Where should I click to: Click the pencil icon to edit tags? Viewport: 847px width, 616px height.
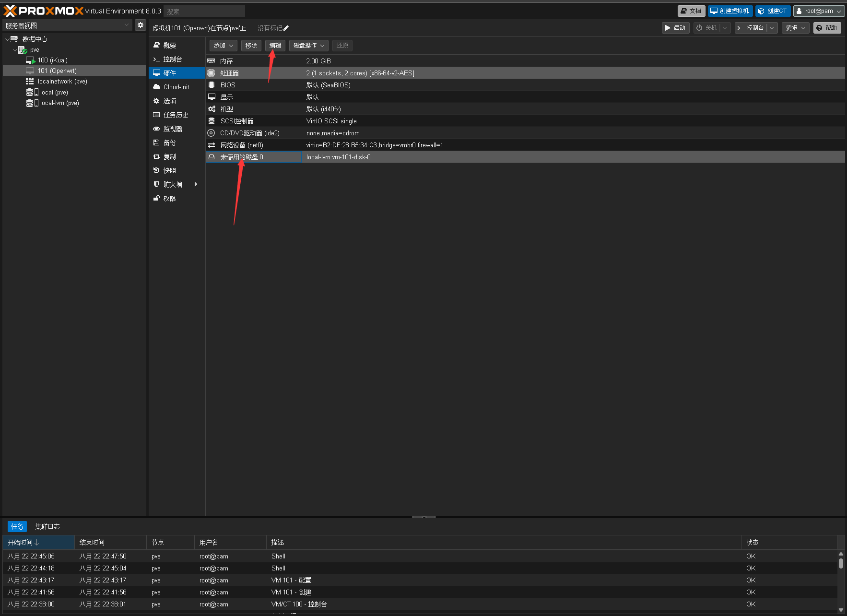(286, 28)
